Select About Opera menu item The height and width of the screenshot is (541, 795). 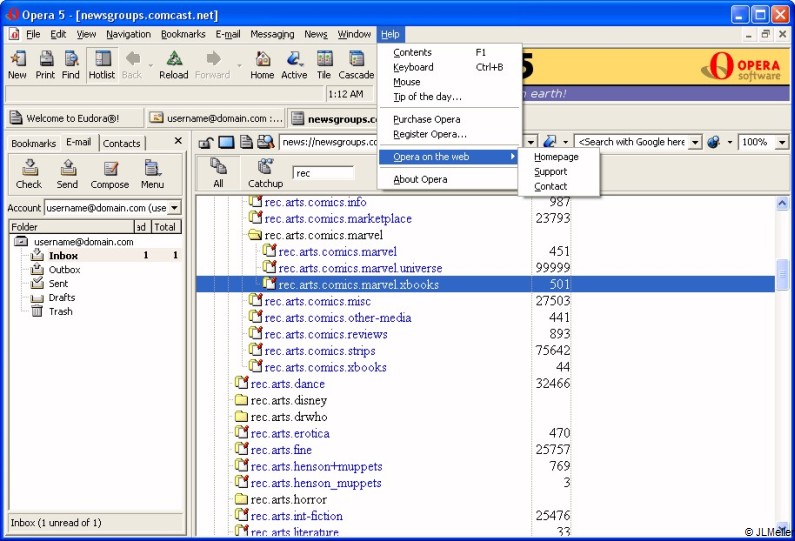coord(449,179)
